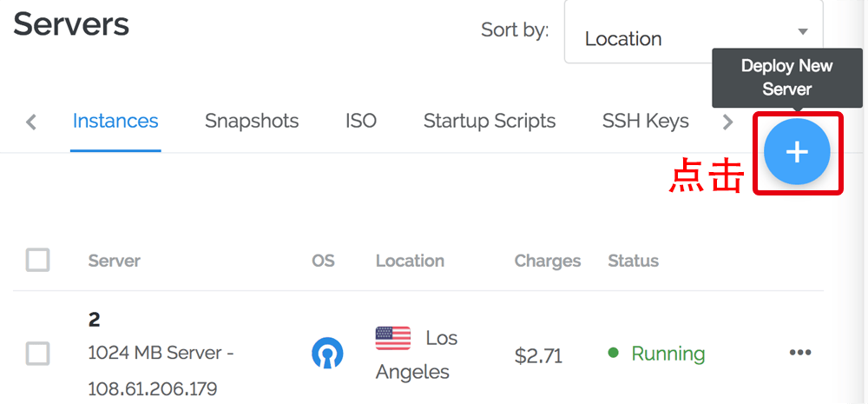Click the OpenVPN OS icon
The width and height of the screenshot is (868, 404).
(x=327, y=353)
